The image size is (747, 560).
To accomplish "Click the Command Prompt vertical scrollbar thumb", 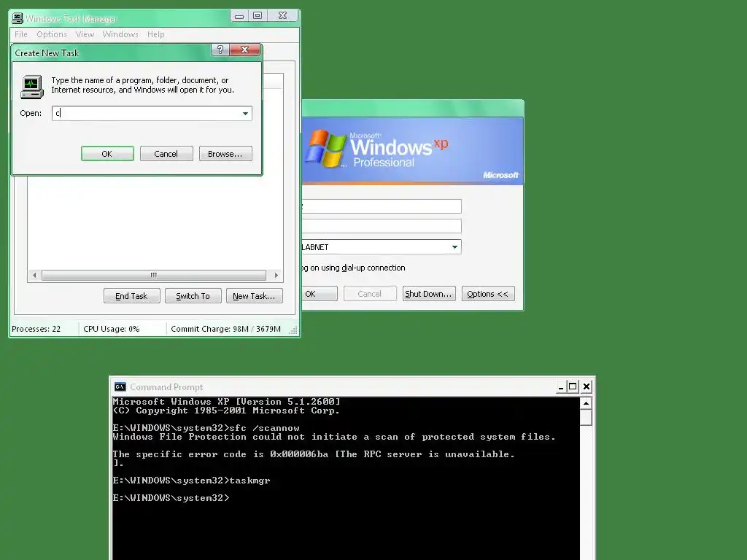I will pos(586,418).
